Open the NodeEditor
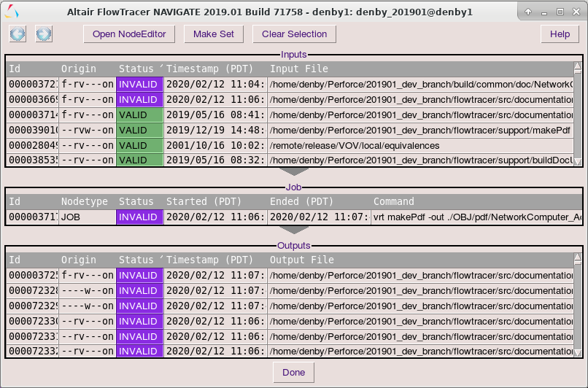588x388 pixels. point(129,34)
